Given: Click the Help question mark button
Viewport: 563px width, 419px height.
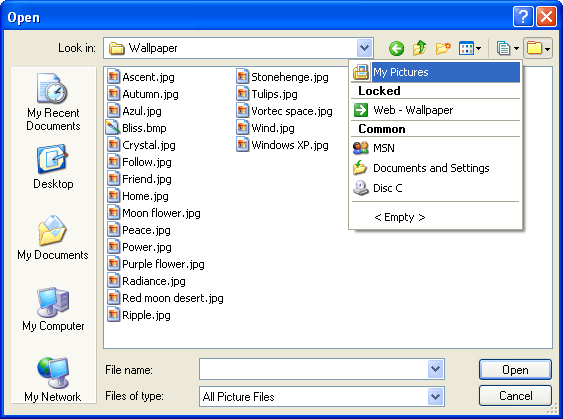Looking at the screenshot, I should point(523,17).
